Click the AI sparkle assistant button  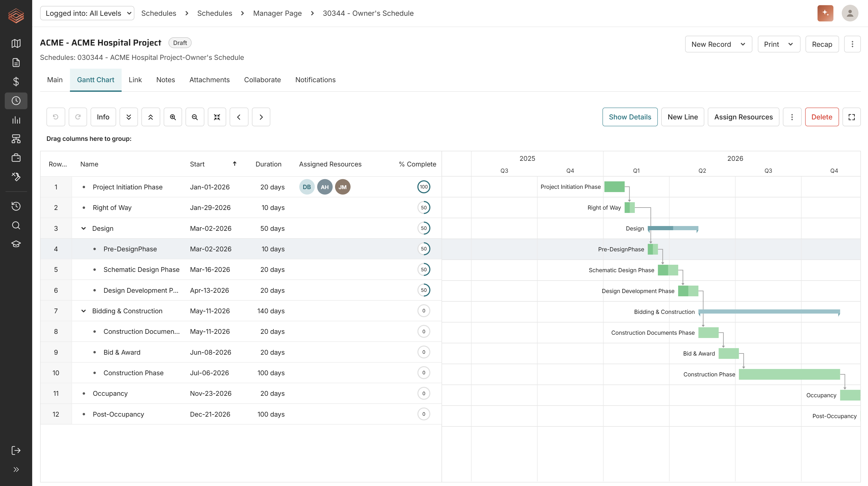coord(825,13)
